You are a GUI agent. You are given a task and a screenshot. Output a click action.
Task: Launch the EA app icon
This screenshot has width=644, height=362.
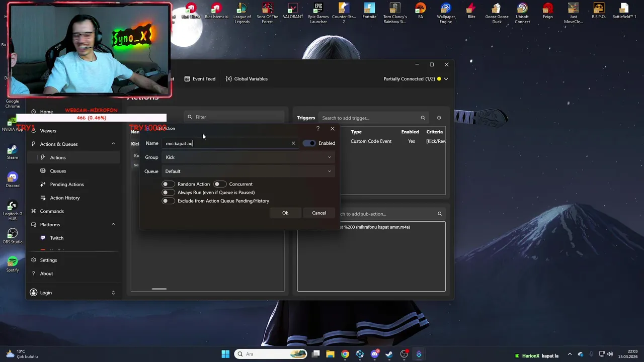coord(420,11)
